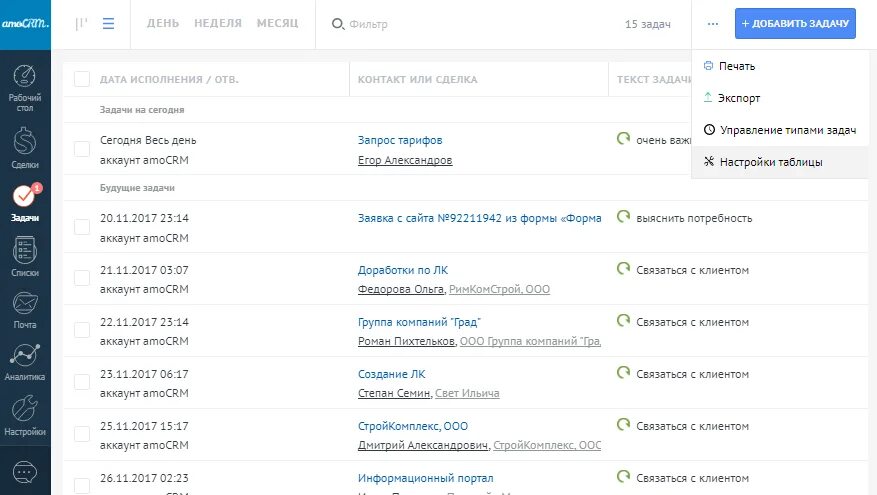Open Аналитика section in sidebar
The width and height of the screenshot is (877, 495).
25,361
